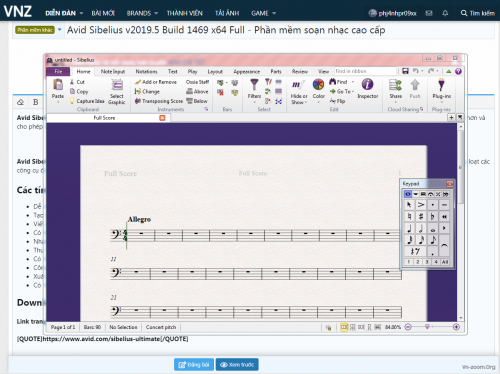Choose the half note on the Keypad
Image resolution: width=500 pixels, height=374 pixels.
pos(421,228)
